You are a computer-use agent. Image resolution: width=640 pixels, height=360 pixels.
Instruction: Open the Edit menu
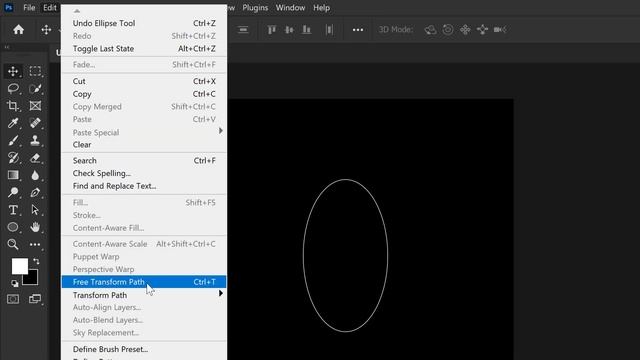click(x=50, y=8)
